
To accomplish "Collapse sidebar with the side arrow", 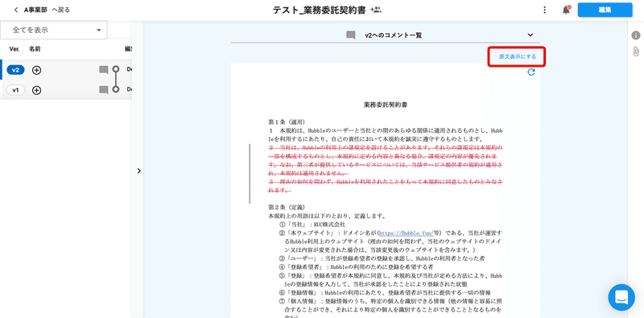I will (x=138, y=171).
